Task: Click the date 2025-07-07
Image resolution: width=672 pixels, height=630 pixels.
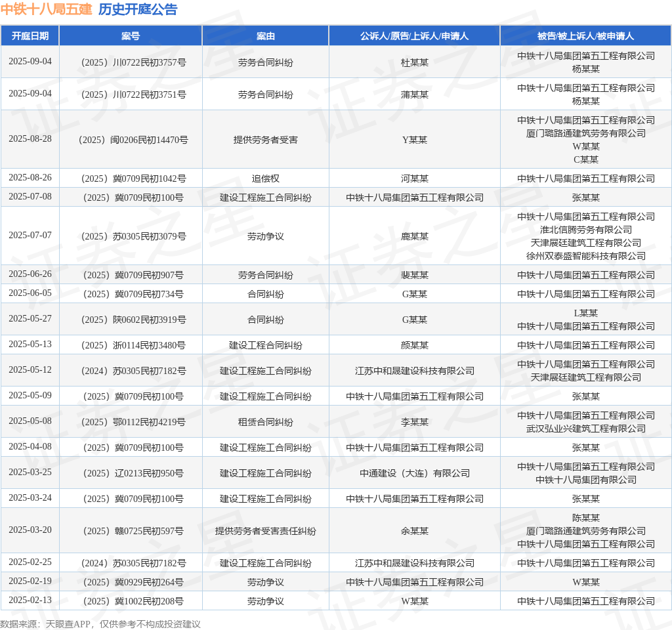Action: click(x=30, y=236)
